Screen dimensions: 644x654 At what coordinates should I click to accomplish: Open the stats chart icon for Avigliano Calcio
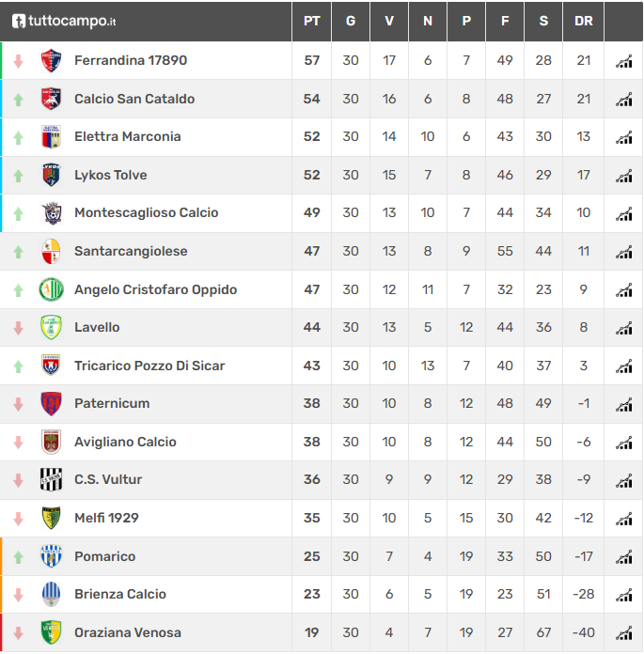(x=623, y=443)
